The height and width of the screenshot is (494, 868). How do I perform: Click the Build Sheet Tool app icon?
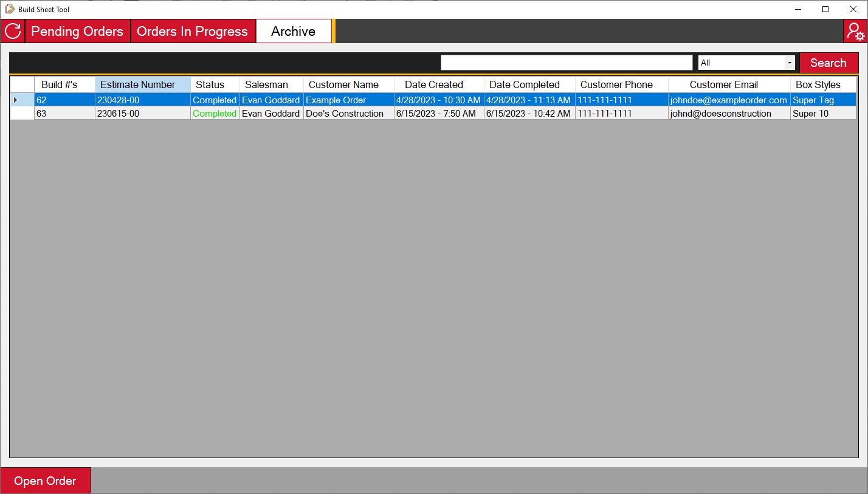(10, 9)
